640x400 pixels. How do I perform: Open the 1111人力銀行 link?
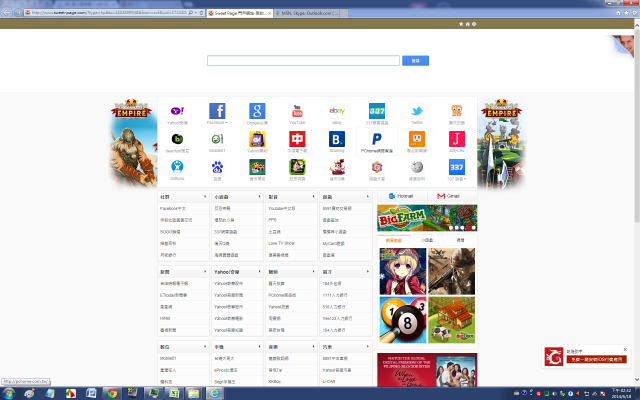coord(335,295)
